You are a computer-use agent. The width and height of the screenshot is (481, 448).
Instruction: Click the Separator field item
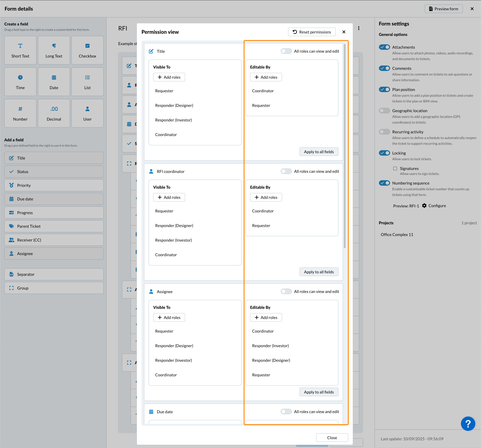pyautogui.click(x=54, y=274)
